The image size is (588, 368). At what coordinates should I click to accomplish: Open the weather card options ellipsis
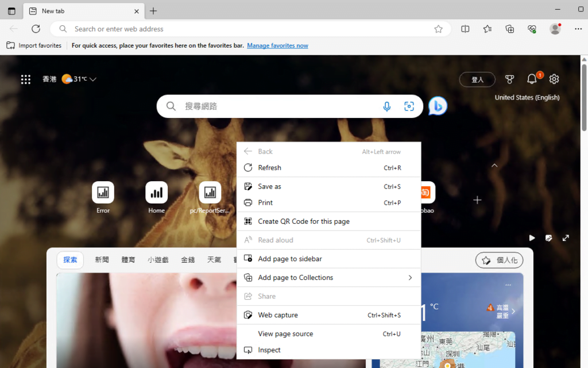pos(508,285)
